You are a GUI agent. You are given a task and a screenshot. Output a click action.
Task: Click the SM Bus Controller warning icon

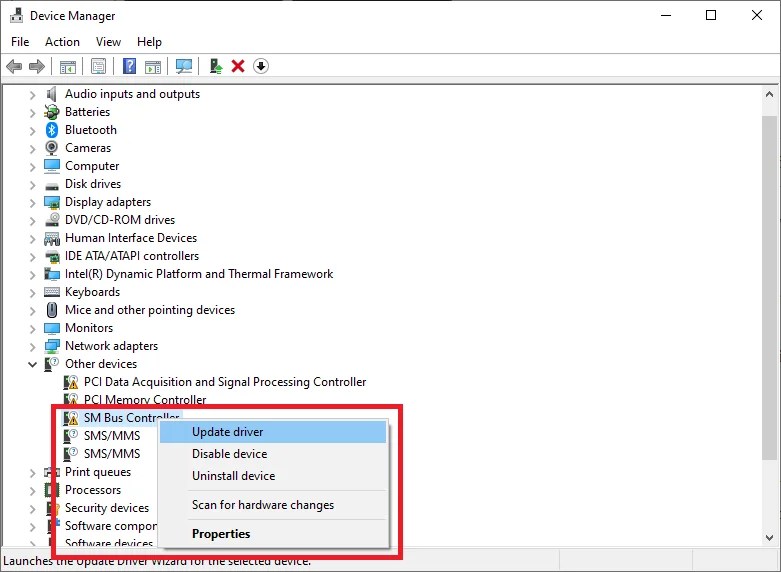coord(71,418)
